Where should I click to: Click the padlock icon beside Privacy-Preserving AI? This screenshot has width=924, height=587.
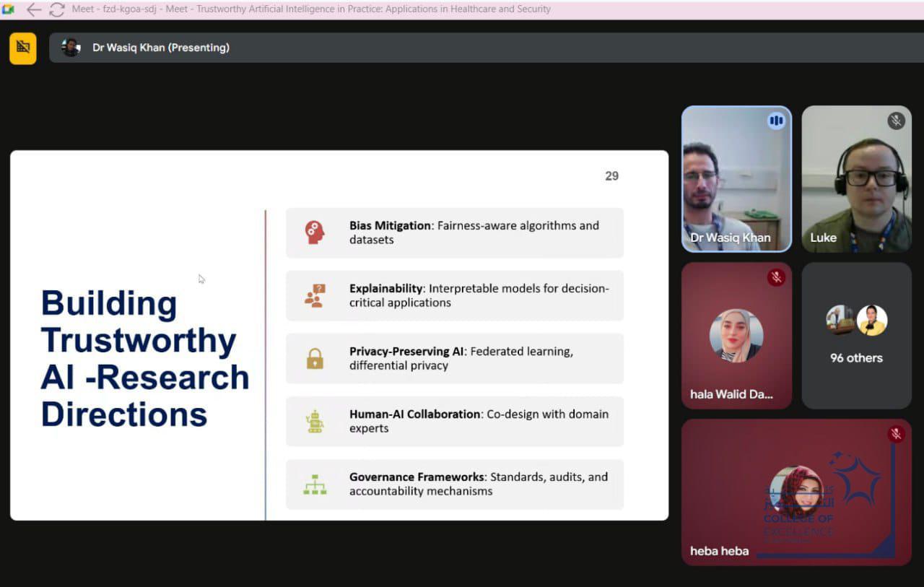click(x=315, y=358)
